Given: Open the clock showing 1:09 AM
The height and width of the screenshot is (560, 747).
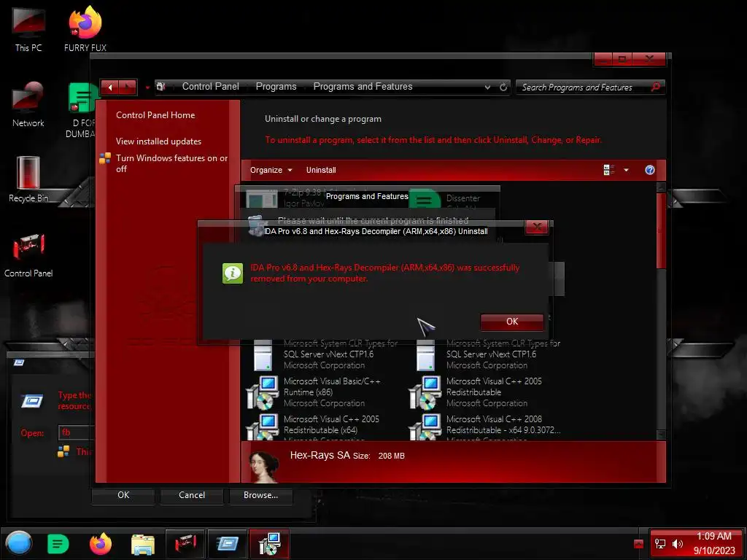Looking at the screenshot, I should pyautogui.click(x=713, y=543).
